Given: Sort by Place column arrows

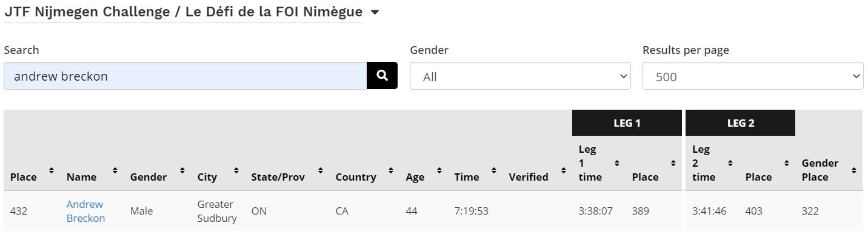Looking at the screenshot, I should coord(52,171).
